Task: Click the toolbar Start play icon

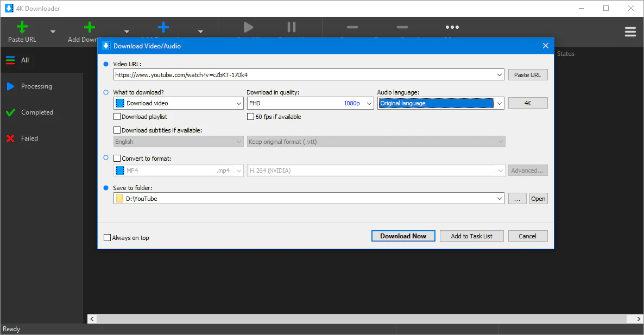Action: pos(248,27)
